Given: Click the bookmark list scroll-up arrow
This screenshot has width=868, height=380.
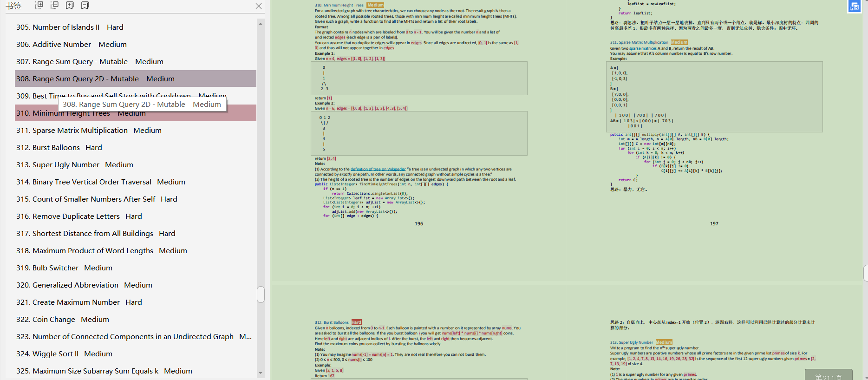Looking at the screenshot, I should click(261, 24).
